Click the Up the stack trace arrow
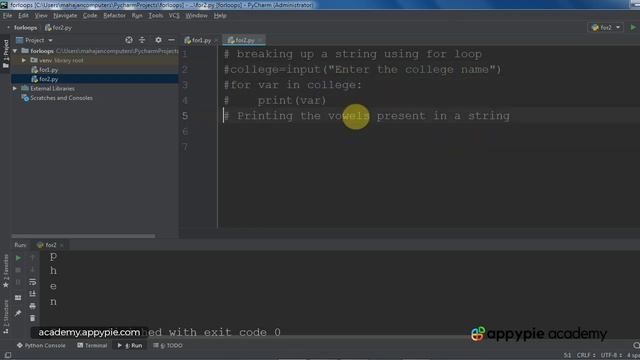 click(33, 258)
